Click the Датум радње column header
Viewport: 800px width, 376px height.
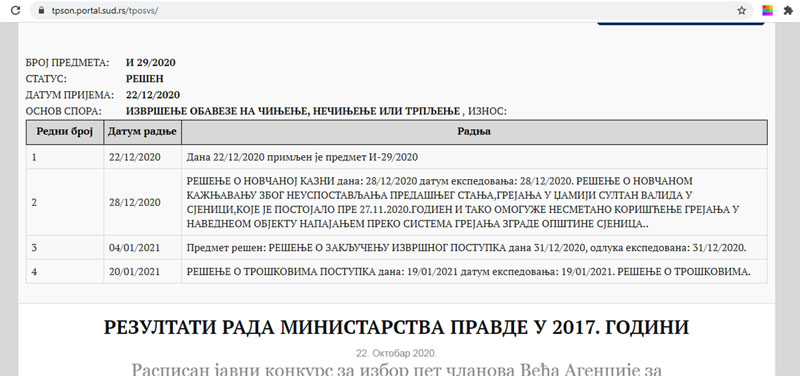(143, 132)
